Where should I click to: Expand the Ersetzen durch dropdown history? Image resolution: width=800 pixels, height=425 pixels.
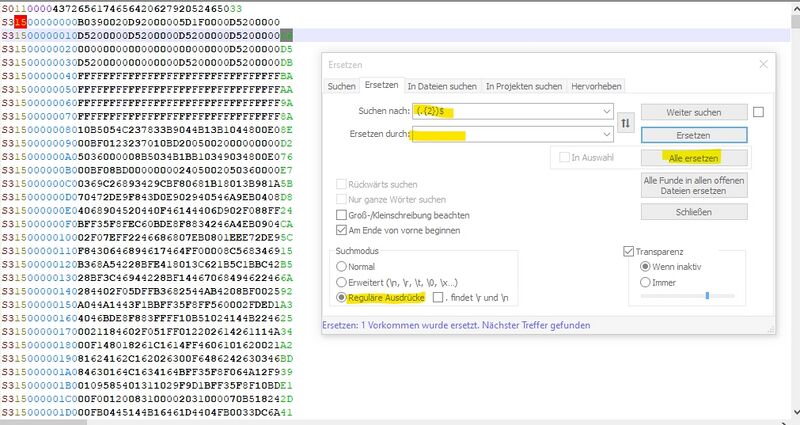[x=603, y=134]
